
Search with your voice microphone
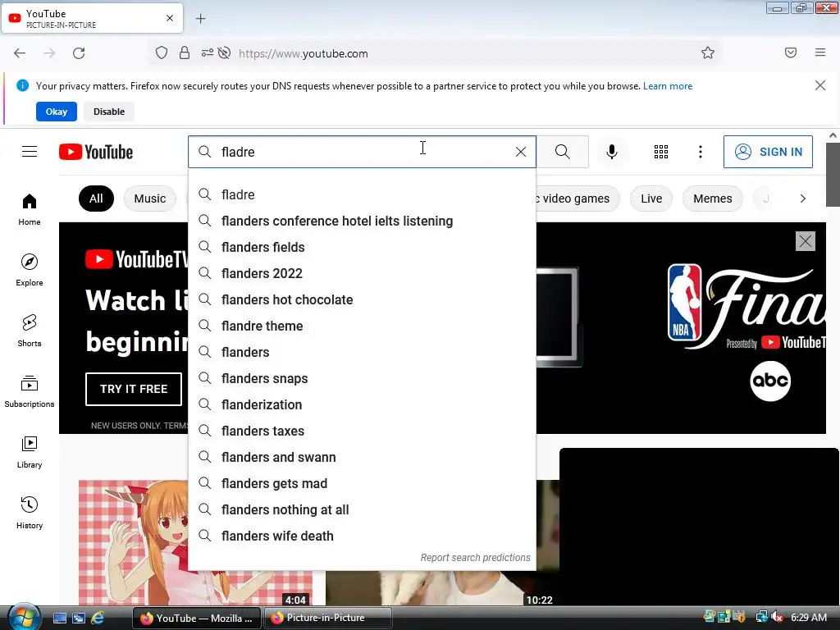tap(611, 152)
